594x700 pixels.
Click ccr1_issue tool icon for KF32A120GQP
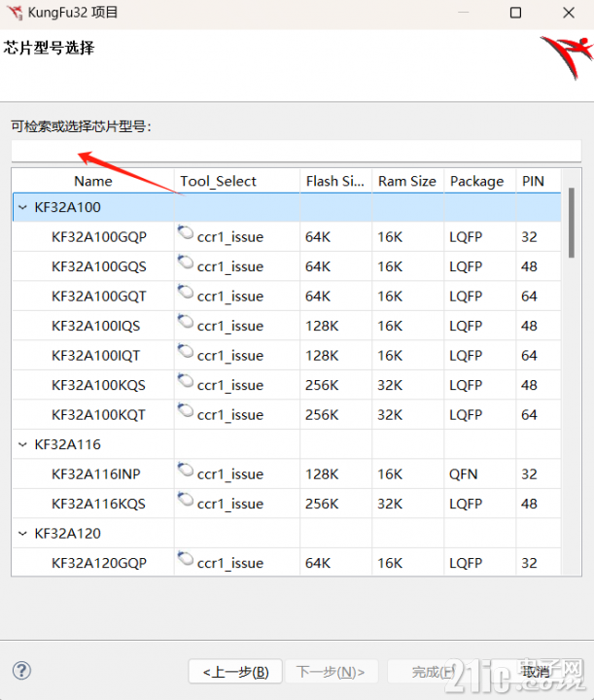(186, 558)
